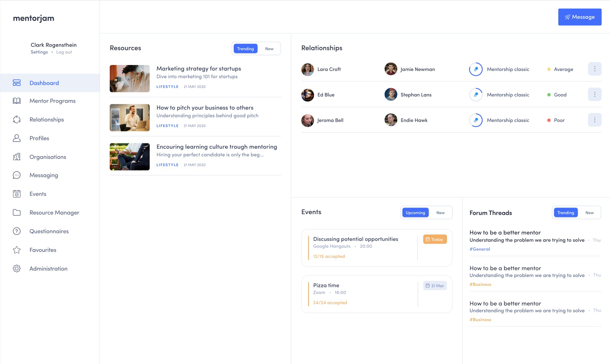Click the 24/24 accepted count

click(330, 303)
